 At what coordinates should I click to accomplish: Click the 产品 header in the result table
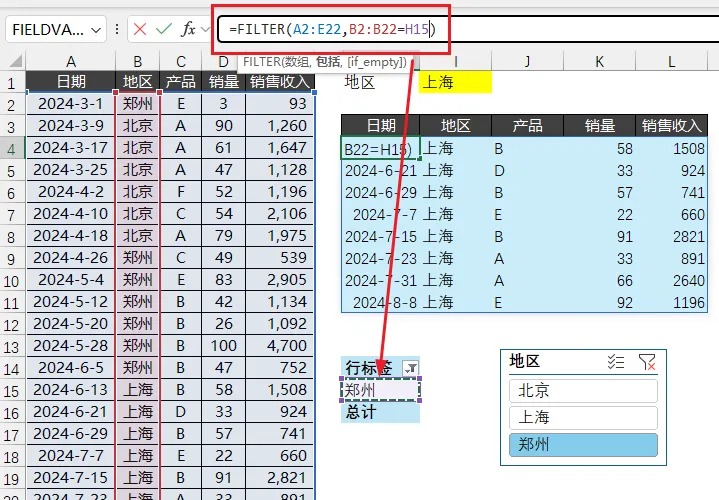coord(527,125)
